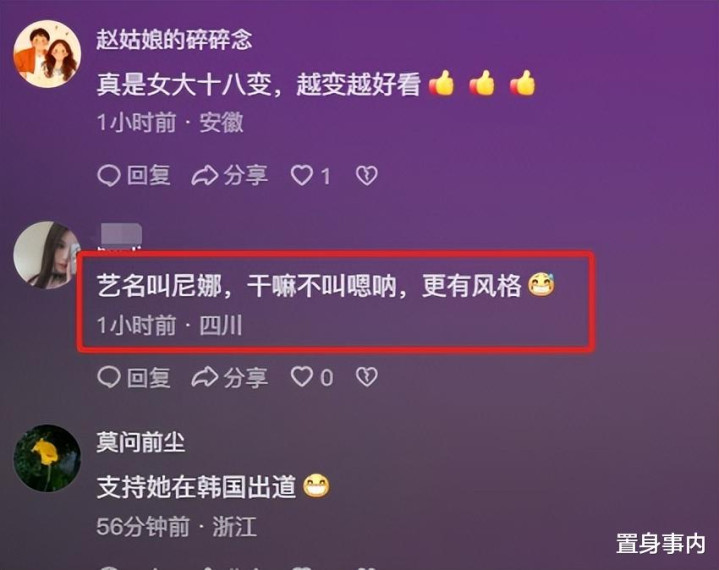Image resolution: width=719 pixels, height=570 pixels.
Task: Click the 置身事内 watermark
Action: pyautogui.click(x=660, y=544)
